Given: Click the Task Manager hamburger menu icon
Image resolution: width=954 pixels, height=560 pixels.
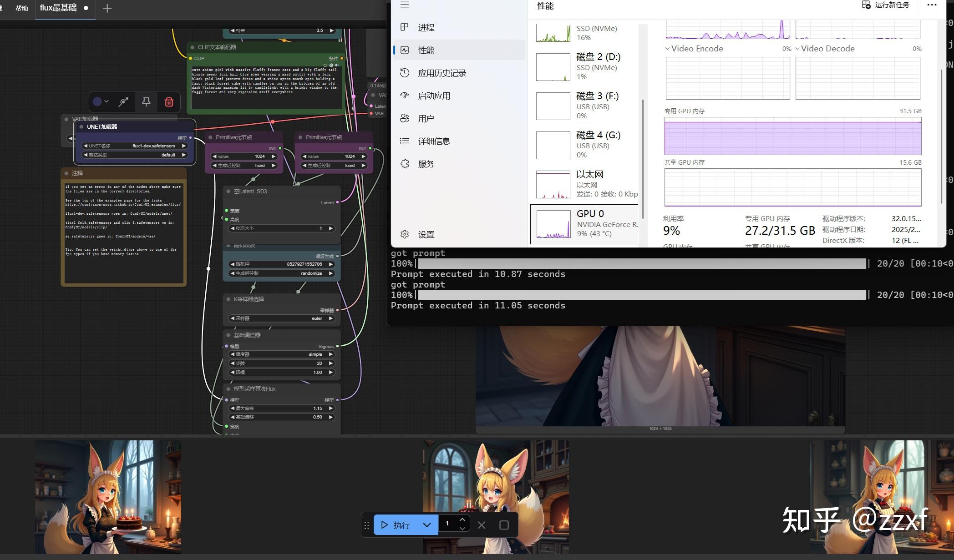Looking at the screenshot, I should point(405,5).
